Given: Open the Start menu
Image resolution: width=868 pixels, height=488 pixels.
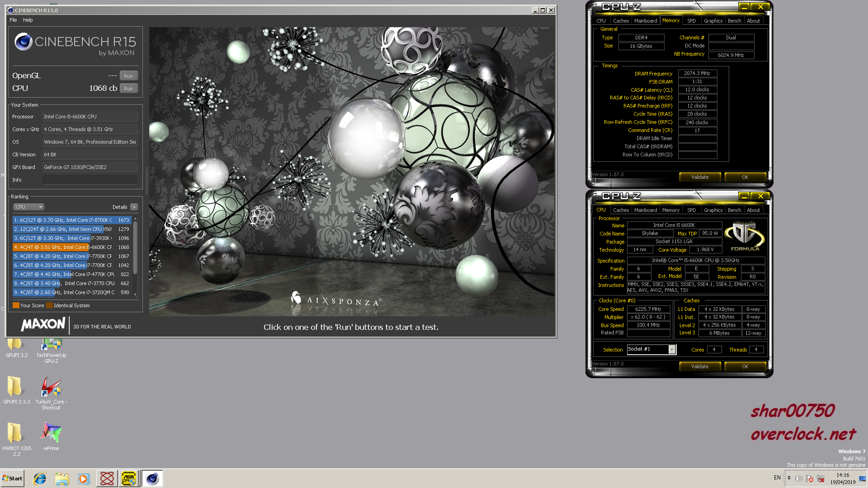Looking at the screenshot, I should pos(12,479).
